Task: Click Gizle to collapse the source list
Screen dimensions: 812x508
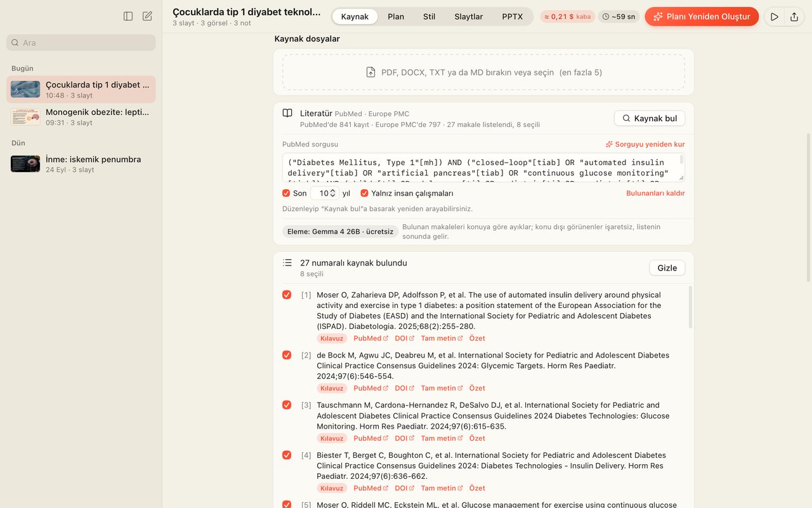Action: (667, 268)
